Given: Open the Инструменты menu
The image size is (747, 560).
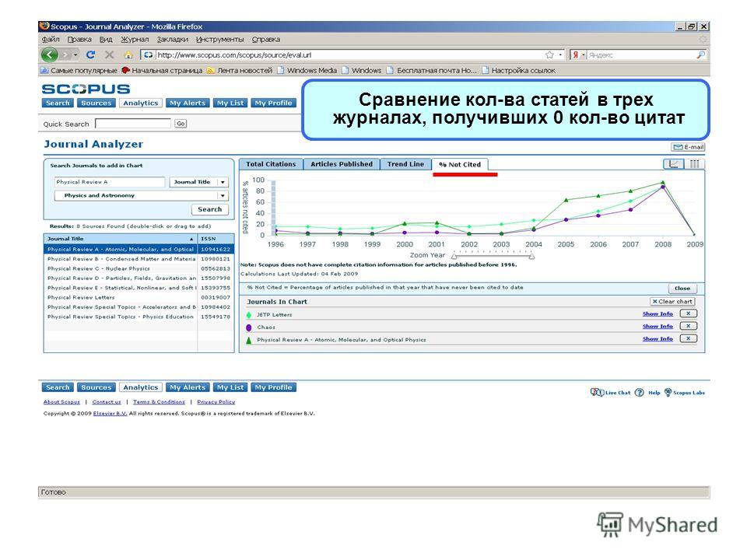Looking at the screenshot, I should [x=219, y=40].
